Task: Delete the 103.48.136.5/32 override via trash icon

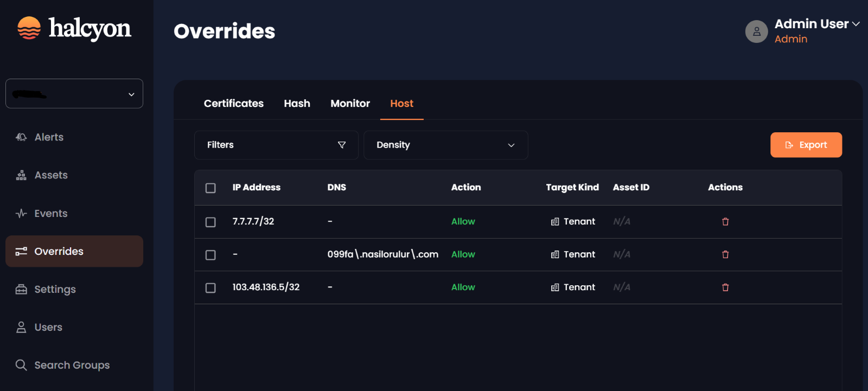Action: pyautogui.click(x=725, y=287)
